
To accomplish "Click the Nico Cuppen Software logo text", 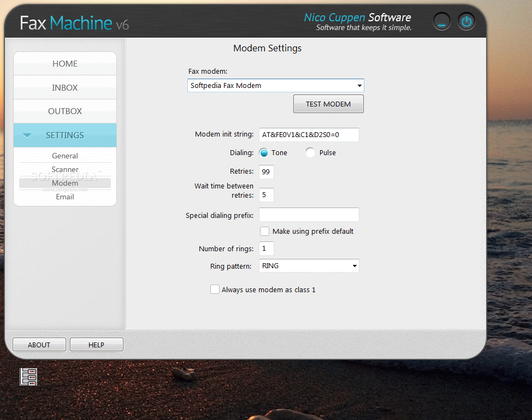I will pos(357,17).
